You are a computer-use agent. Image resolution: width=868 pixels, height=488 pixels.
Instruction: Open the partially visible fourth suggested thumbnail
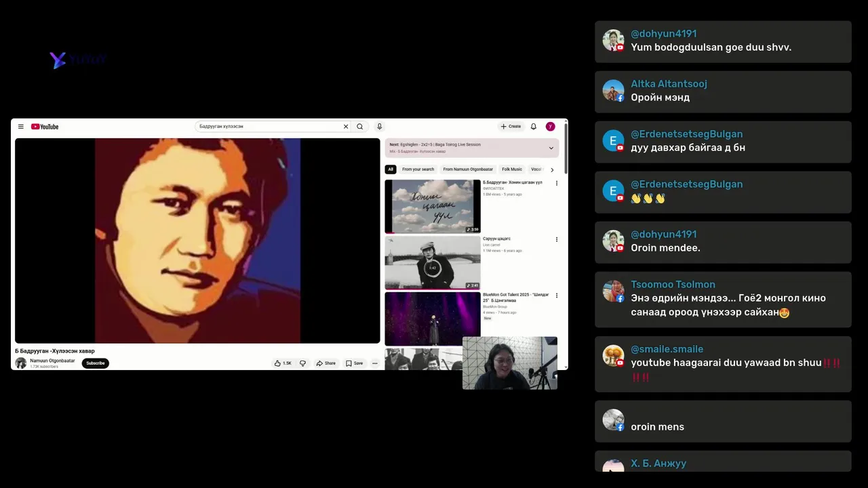[x=423, y=359]
